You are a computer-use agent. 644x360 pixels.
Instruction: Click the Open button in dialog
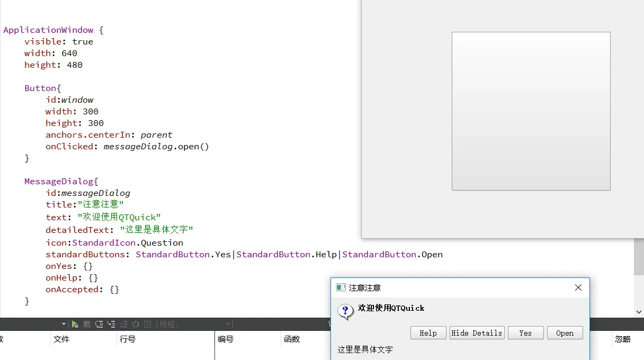[x=565, y=333]
